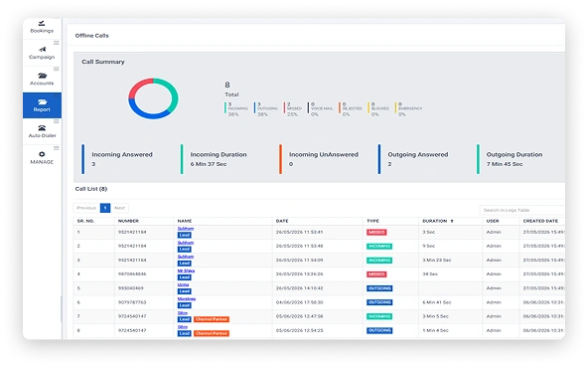The height and width of the screenshot is (367, 588).
Task: Open the Subham name link in row 1
Action: (186, 229)
